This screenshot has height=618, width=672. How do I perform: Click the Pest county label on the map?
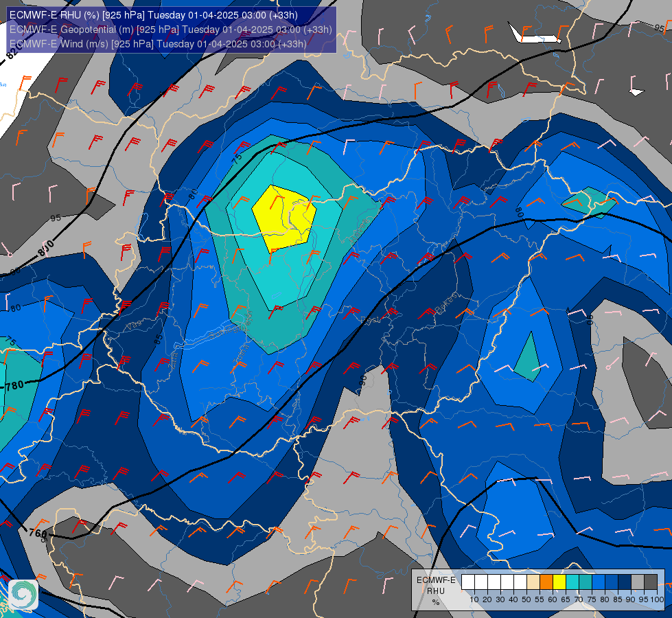coord(369,320)
